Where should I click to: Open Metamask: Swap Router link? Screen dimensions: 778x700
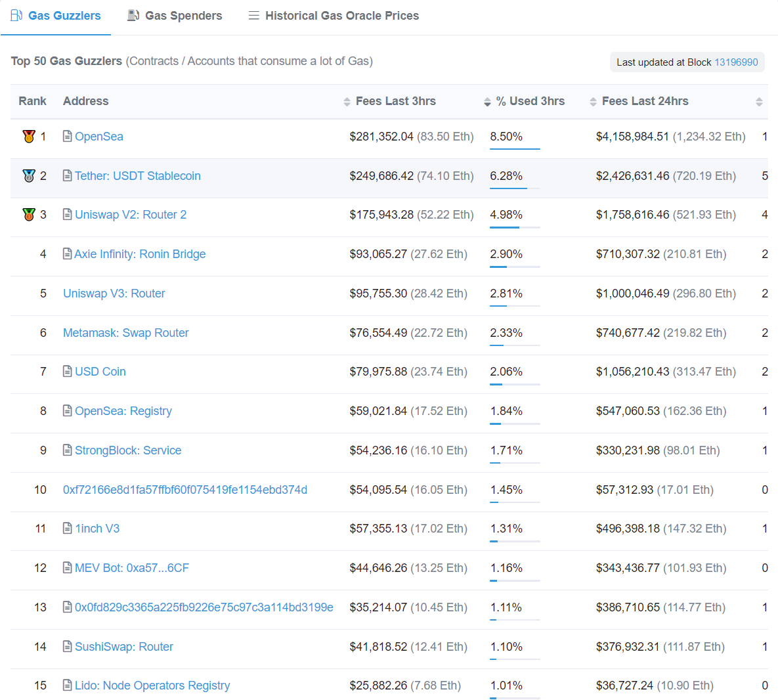pyautogui.click(x=126, y=333)
